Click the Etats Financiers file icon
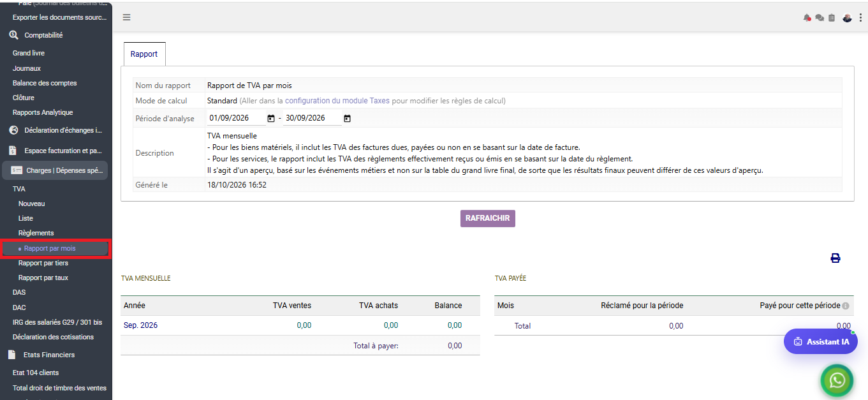This screenshot has width=868, height=400. pos(12,355)
